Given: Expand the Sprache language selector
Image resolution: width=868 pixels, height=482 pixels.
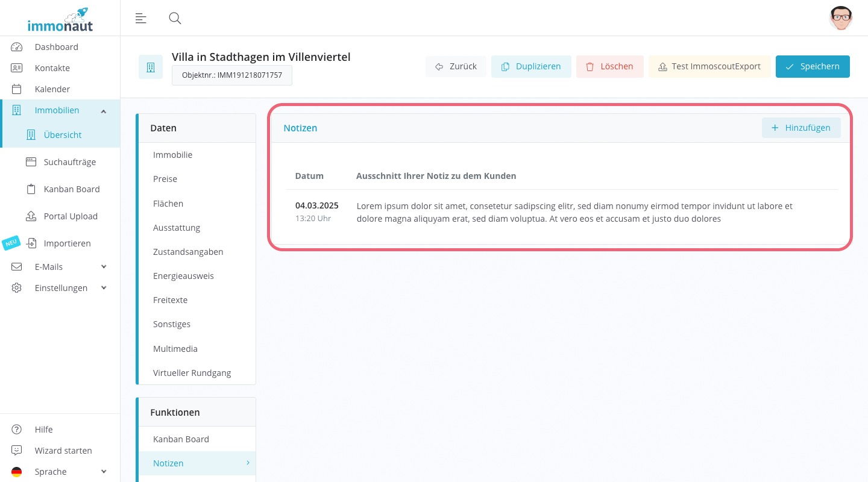Looking at the screenshot, I should click(x=103, y=471).
